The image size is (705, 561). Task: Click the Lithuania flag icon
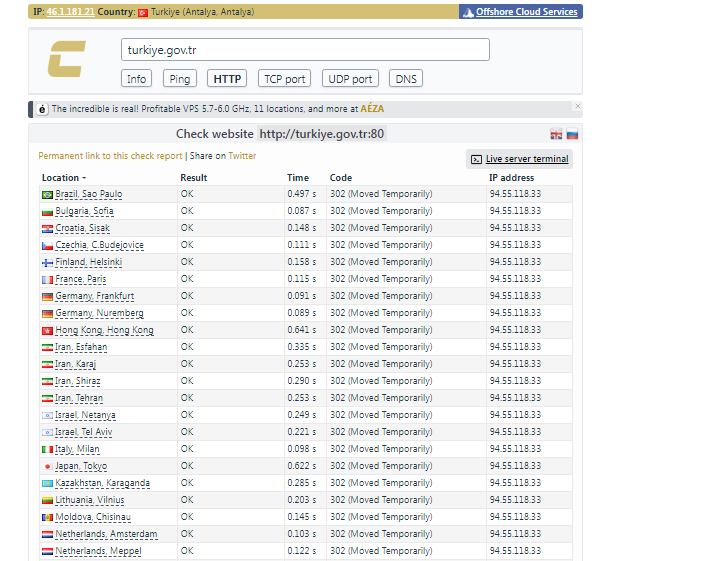click(47, 501)
